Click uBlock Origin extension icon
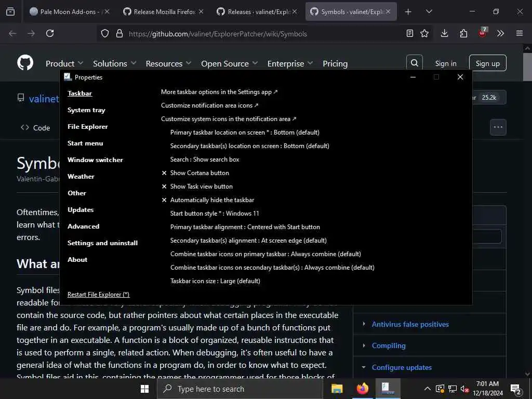532x399 pixels. coord(482,33)
